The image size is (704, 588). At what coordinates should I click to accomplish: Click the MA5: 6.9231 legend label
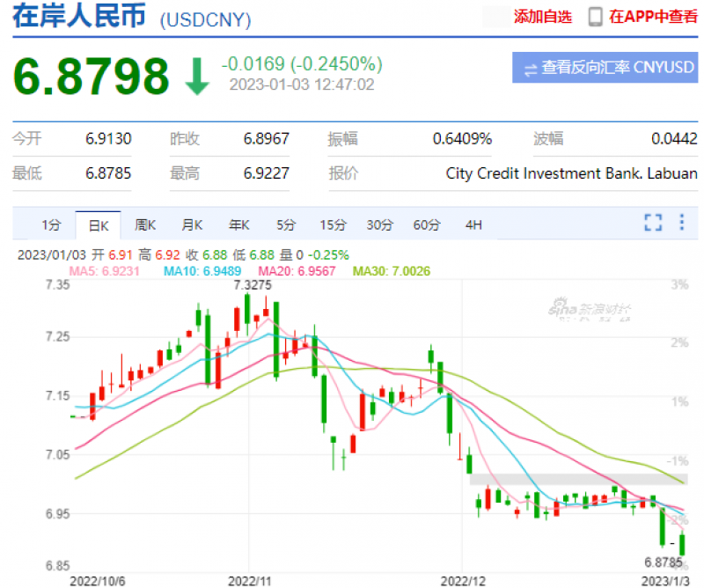point(104,271)
